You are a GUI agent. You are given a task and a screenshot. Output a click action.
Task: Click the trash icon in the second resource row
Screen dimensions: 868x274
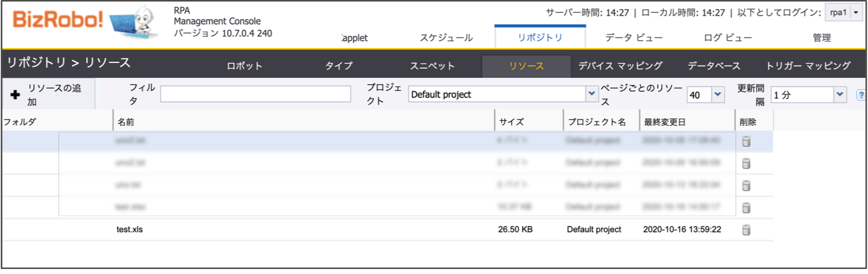tap(746, 164)
